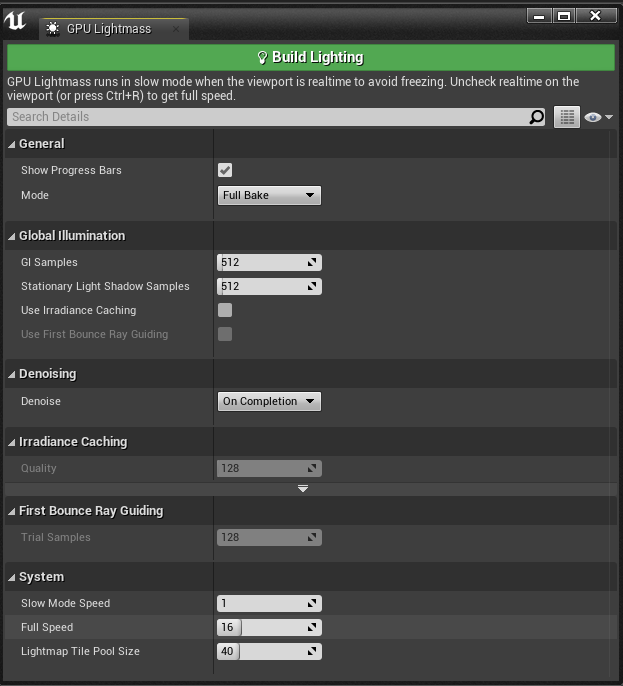
Task: Close the GPU Lightmass tab
Action: coord(176,29)
